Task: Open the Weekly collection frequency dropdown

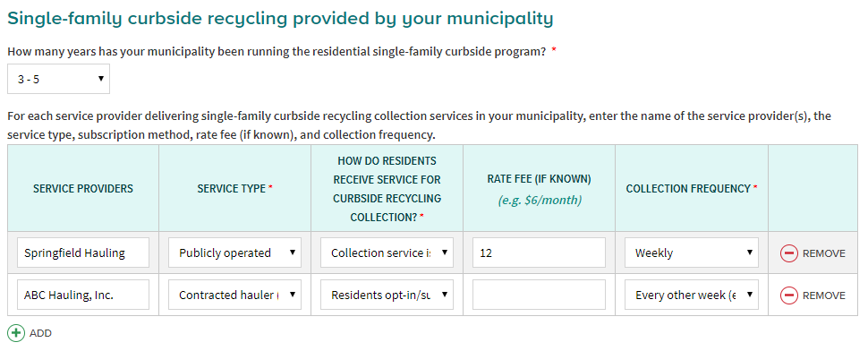Action: click(692, 253)
